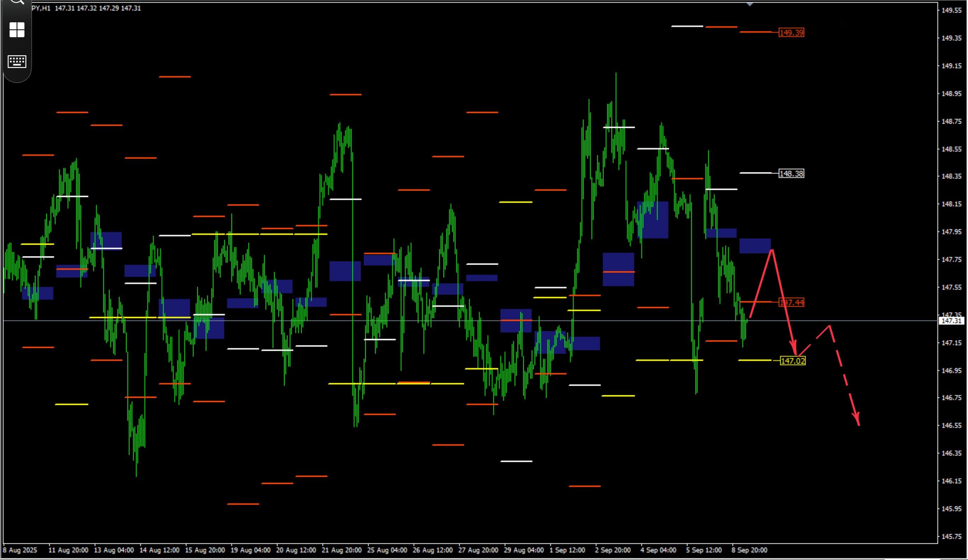968x560 pixels.
Task: Click the four-square grid icon
Action: point(17,29)
